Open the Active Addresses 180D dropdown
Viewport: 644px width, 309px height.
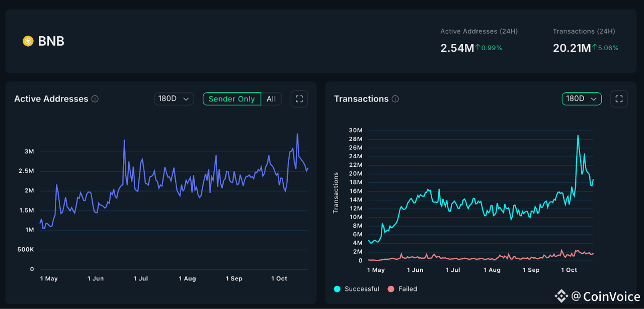[174, 99]
